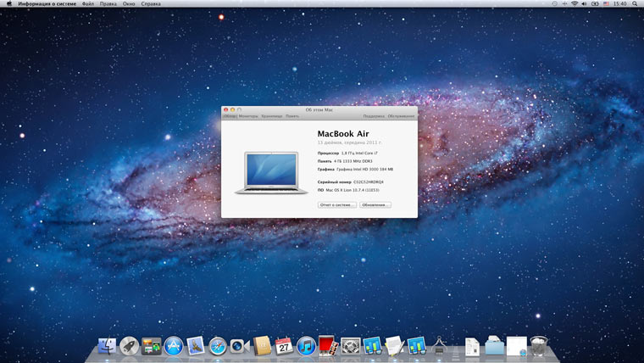
Task: Open the Окно menu
Action: [129, 3]
